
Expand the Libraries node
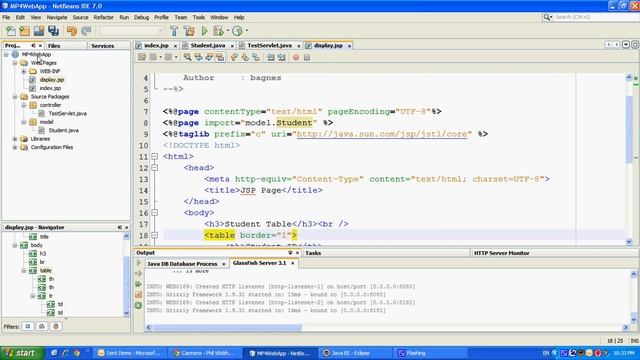click(15, 139)
